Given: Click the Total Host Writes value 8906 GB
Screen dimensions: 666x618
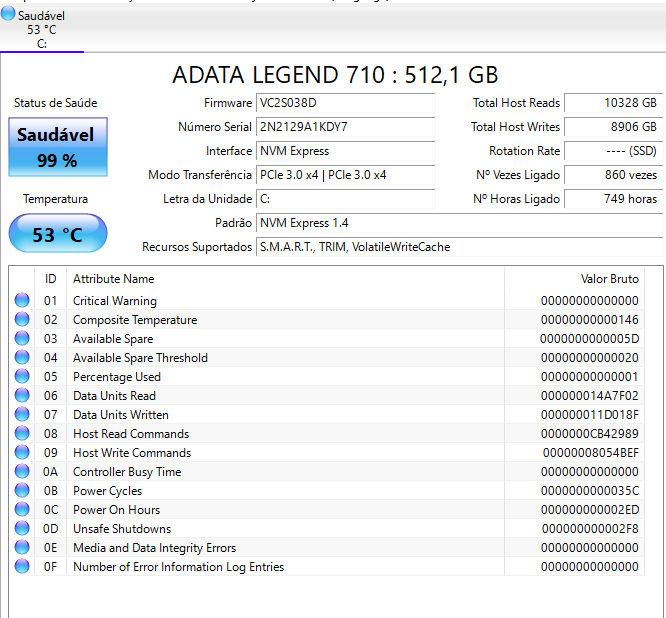Looking at the screenshot, I should click(x=614, y=127).
